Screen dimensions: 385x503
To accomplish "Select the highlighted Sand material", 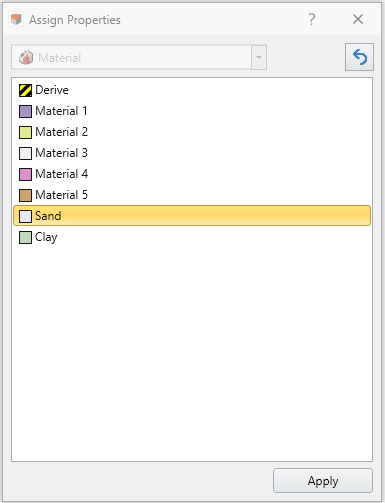I will [192, 216].
